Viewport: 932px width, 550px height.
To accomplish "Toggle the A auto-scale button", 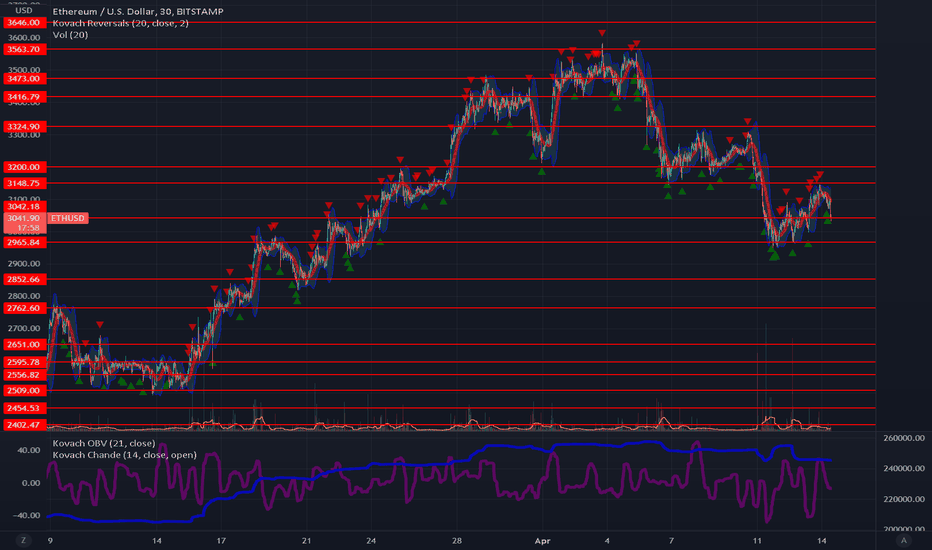I will point(904,540).
